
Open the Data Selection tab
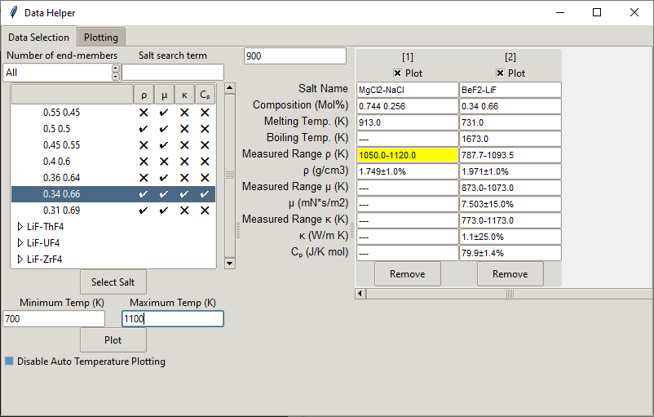point(39,37)
